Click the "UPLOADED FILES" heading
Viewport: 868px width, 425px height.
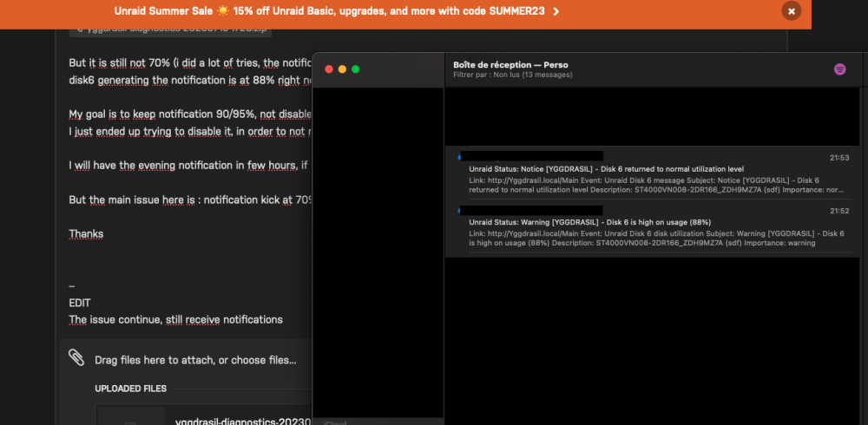[x=131, y=389]
